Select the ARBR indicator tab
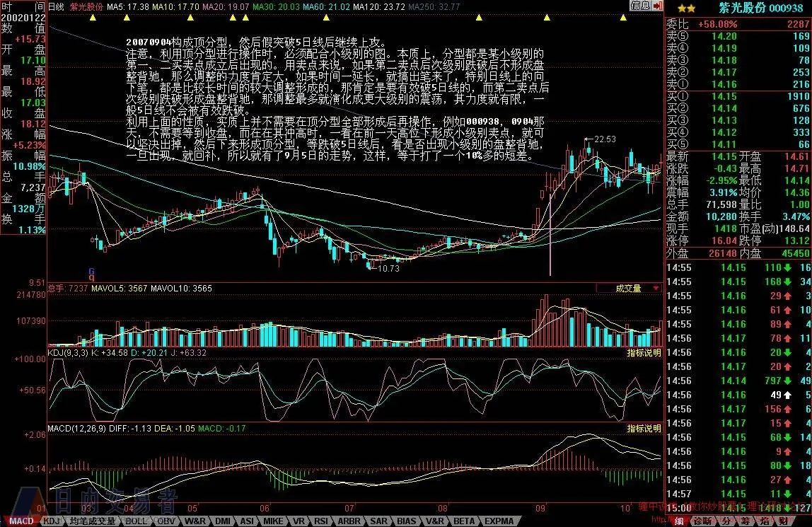812x527 pixels. (x=349, y=521)
